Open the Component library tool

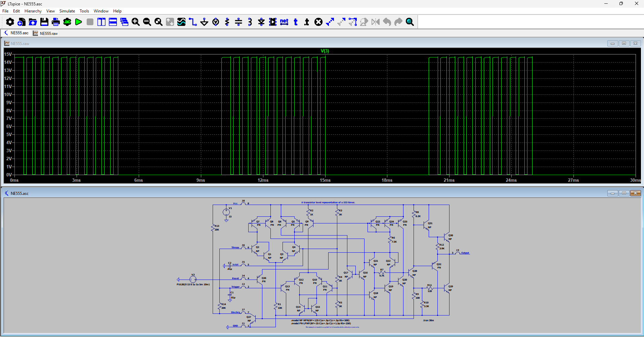click(x=273, y=22)
